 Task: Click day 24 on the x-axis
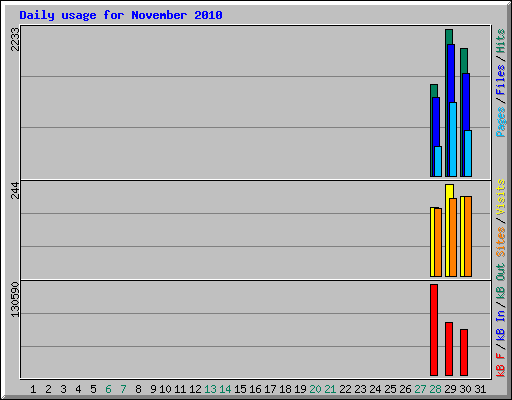click(x=375, y=389)
